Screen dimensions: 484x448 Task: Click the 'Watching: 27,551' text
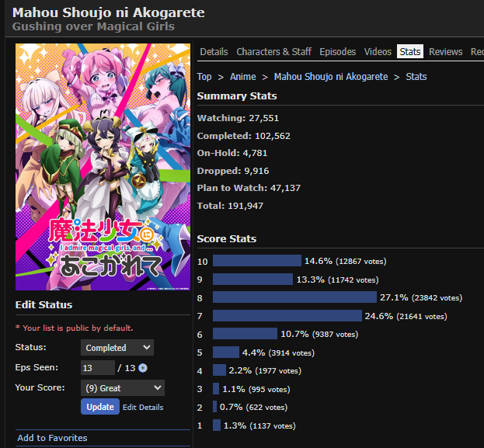tap(238, 118)
